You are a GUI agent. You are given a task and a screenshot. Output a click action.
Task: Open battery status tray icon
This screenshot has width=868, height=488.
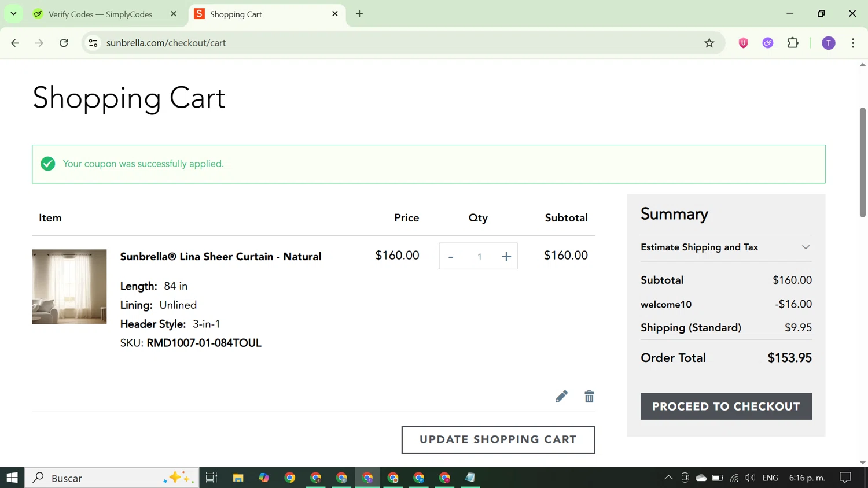718,478
